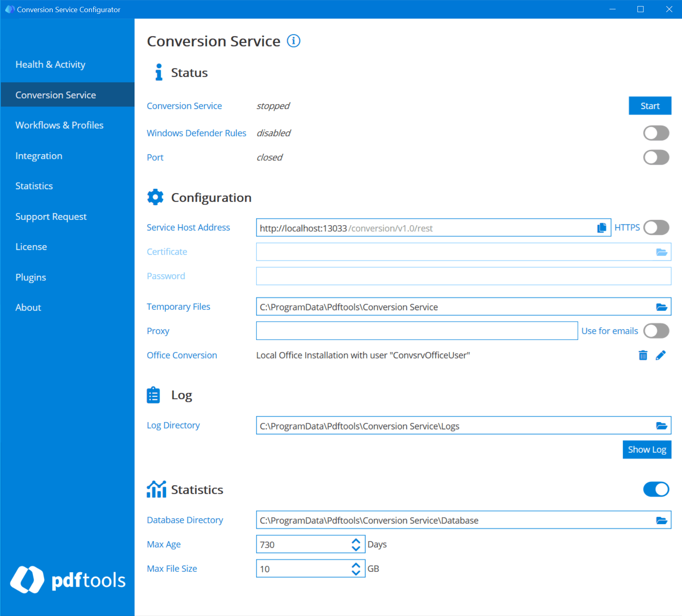Edit Office Conversion using pencil icon

[x=661, y=355]
